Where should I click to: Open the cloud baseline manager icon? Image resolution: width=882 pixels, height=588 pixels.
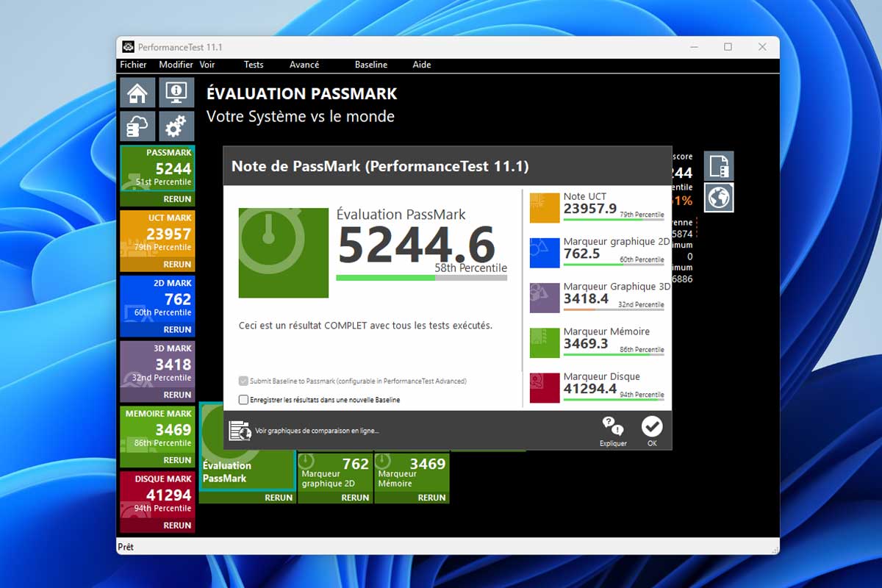click(137, 126)
